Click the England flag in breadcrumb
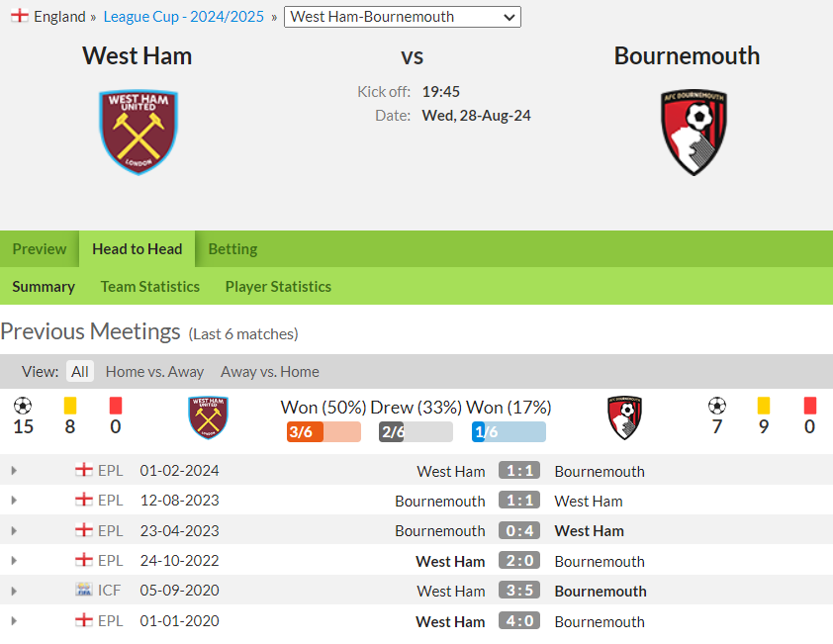Image resolution: width=833 pixels, height=644 pixels. (20, 16)
